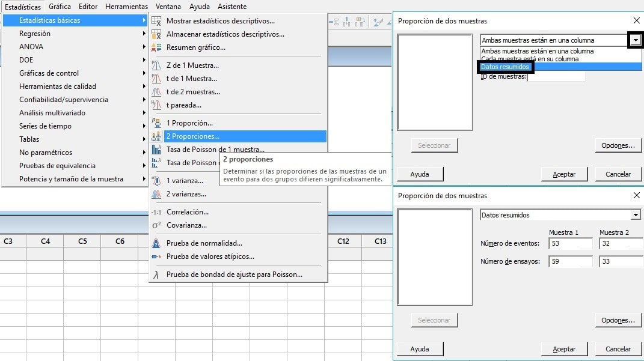This screenshot has height=361, width=644.
Task: Click the 2 varianzas icon
Action: click(x=156, y=194)
